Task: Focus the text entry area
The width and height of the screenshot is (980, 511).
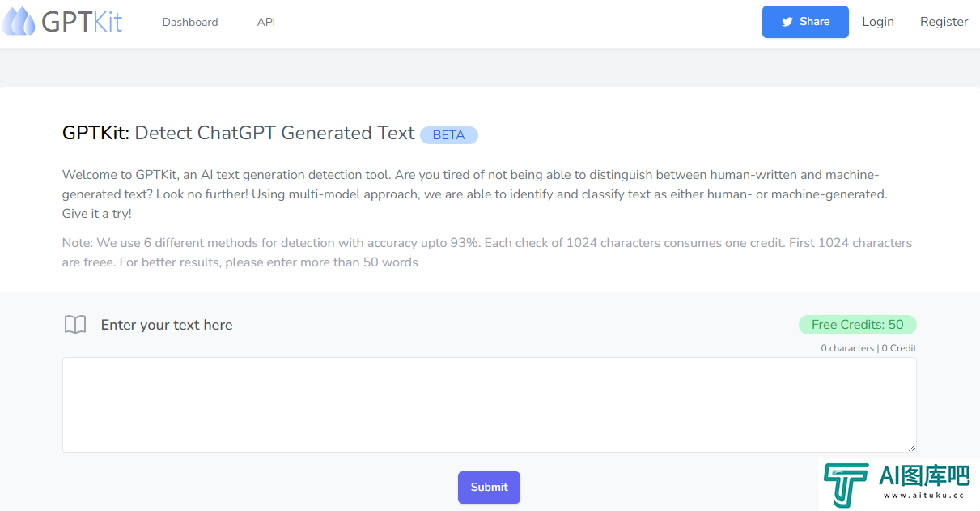Action: pos(490,405)
